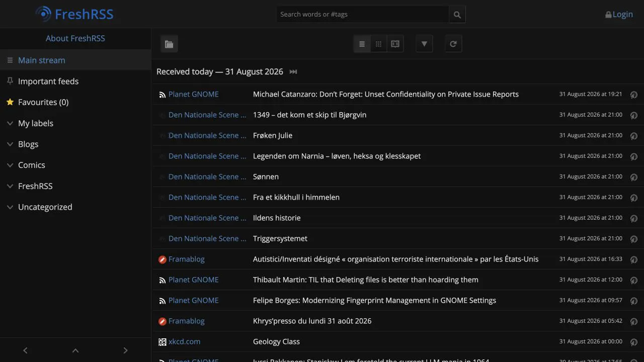Click the lock icon beside Login
Image resolution: width=644 pixels, height=362 pixels.
click(x=608, y=15)
